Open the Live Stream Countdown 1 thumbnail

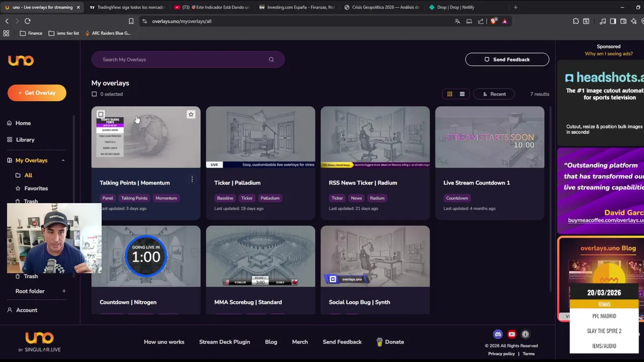490,137
